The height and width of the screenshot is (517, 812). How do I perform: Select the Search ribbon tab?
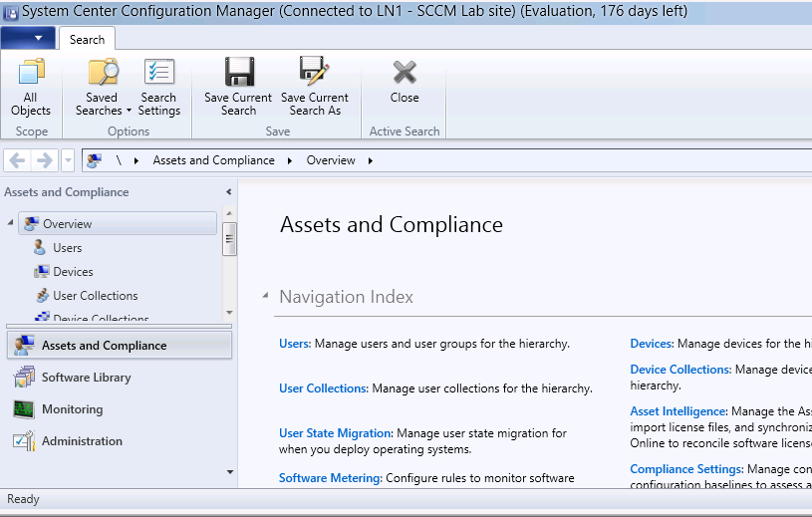87,39
